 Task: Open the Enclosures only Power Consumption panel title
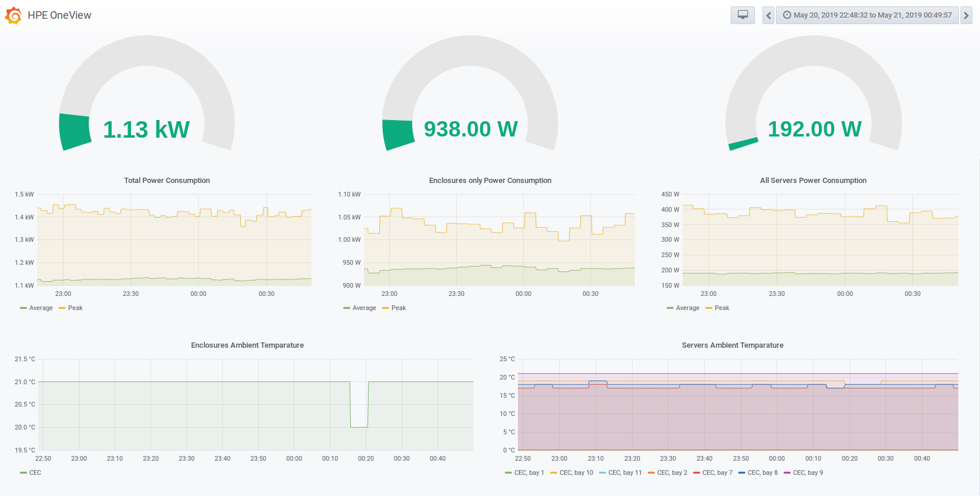coord(490,181)
